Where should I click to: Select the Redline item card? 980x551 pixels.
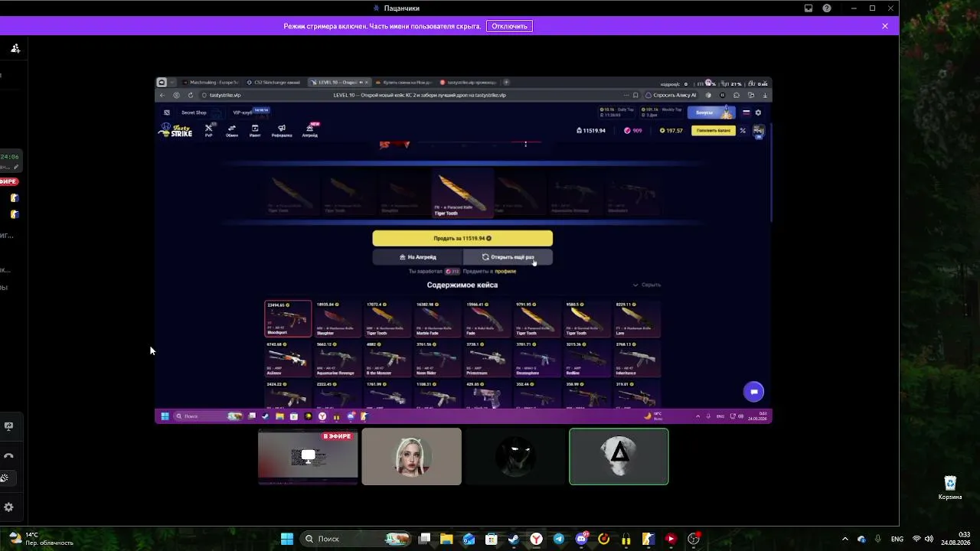[x=587, y=359]
